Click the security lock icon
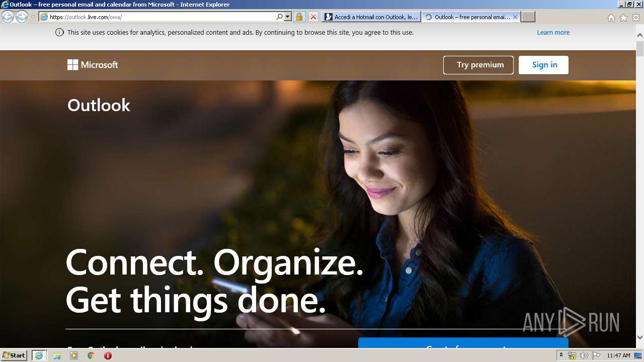Image resolution: width=644 pixels, height=362 pixels. pos(299,17)
